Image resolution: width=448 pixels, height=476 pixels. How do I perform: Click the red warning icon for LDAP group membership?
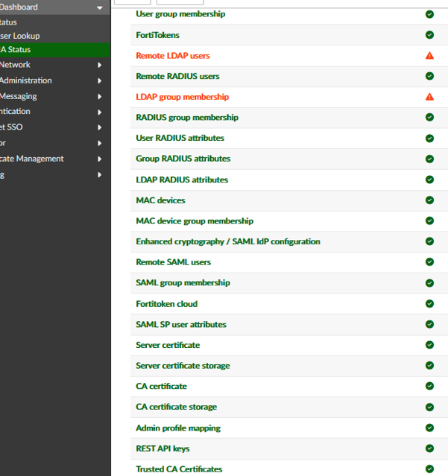[x=429, y=97]
